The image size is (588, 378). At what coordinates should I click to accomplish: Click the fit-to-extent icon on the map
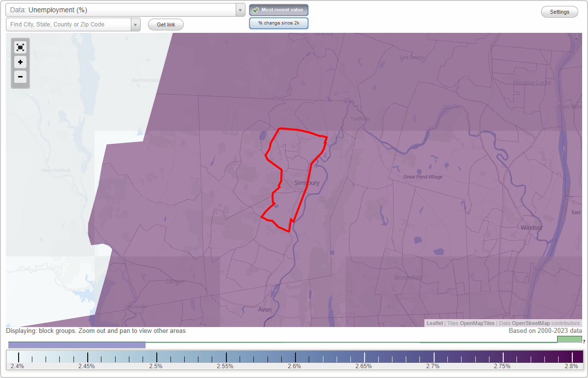click(20, 47)
